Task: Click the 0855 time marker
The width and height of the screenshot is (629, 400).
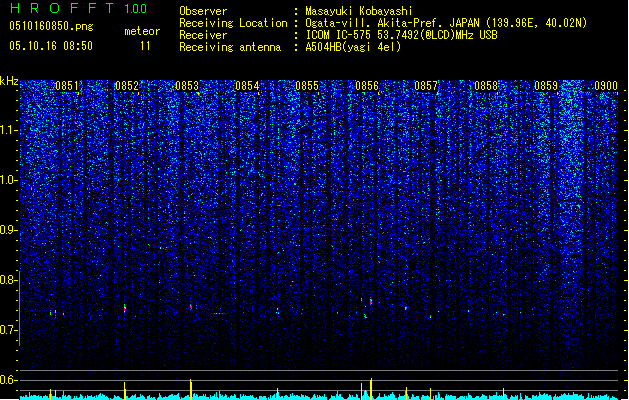Action: click(x=307, y=86)
